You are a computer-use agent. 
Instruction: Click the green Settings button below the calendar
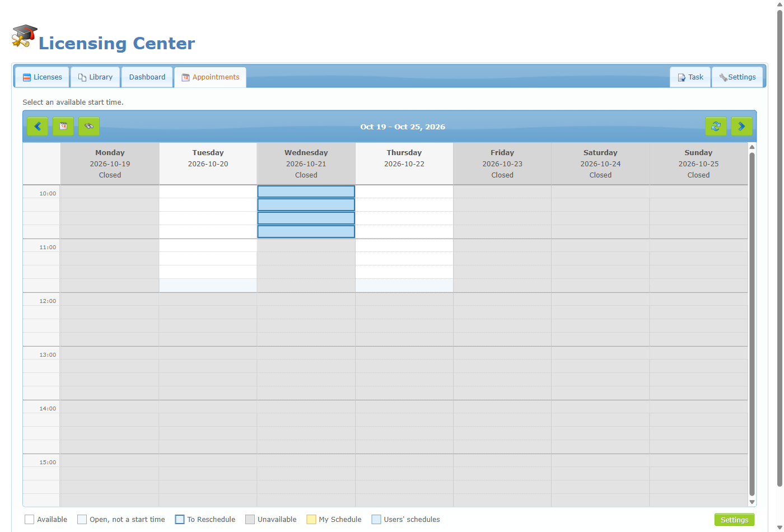click(734, 520)
